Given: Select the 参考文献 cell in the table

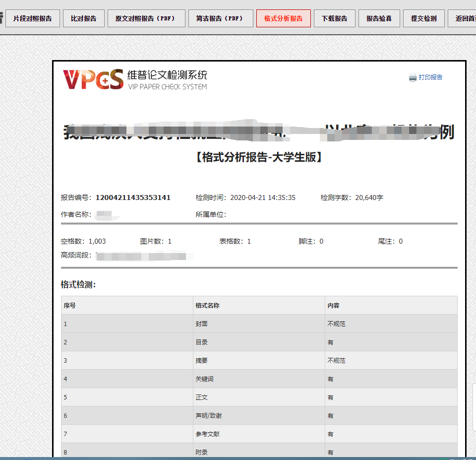Looking at the screenshot, I should coord(207,434).
